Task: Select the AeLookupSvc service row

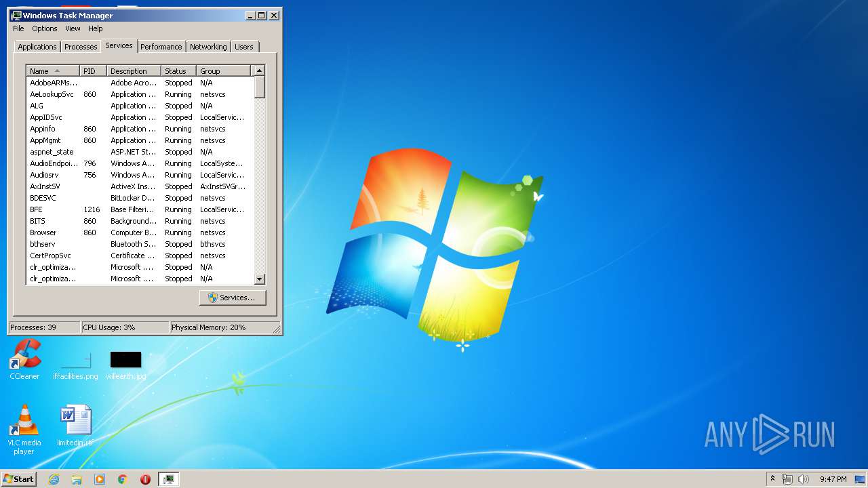Action: [140, 94]
